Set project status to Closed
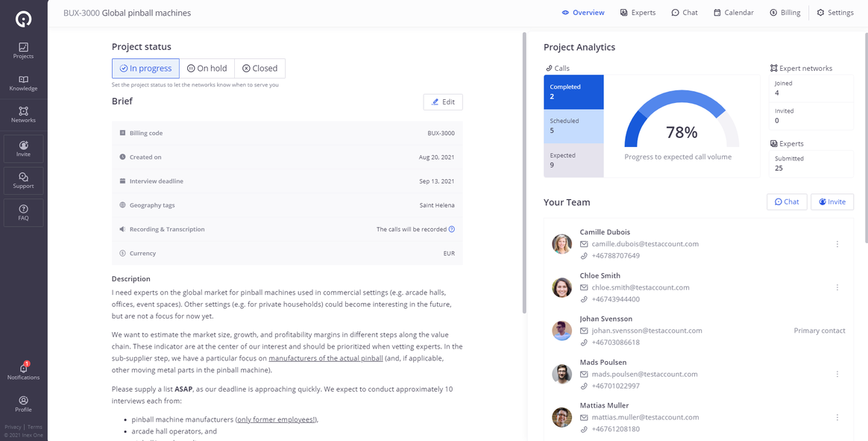 (260, 69)
